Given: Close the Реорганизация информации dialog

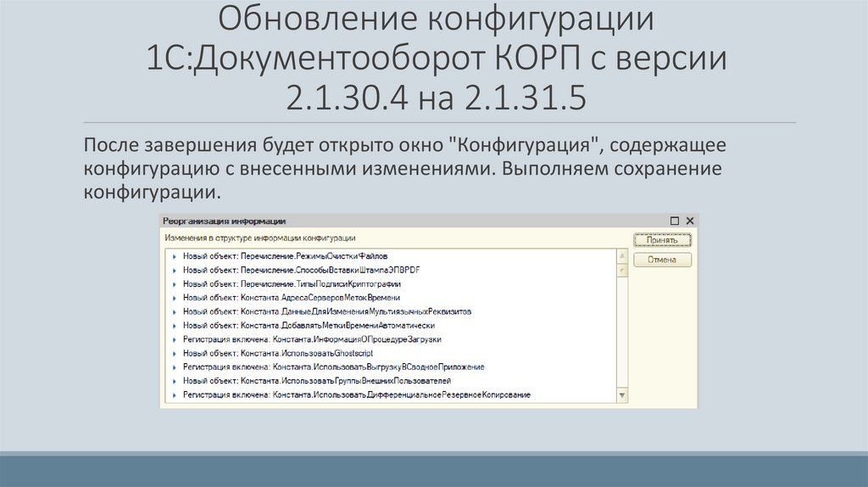Looking at the screenshot, I should 690,221.
